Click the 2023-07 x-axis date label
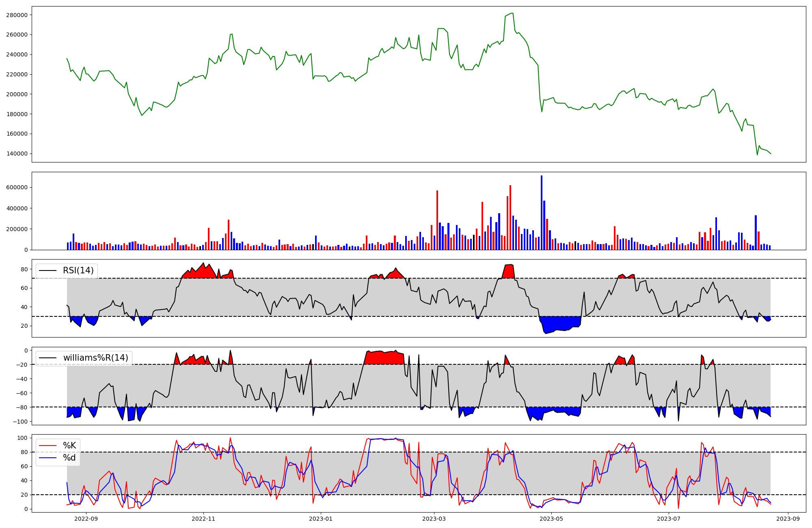The width and height of the screenshot is (812, 528). [x=669, y=519]
